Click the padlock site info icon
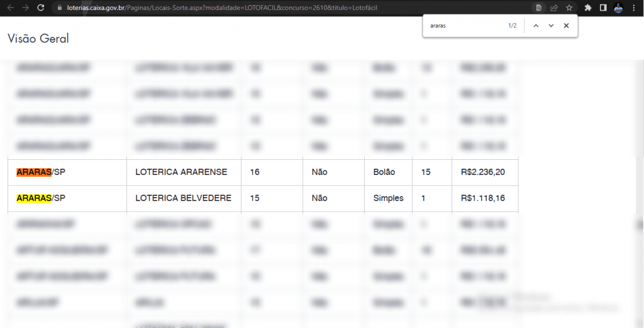644x328 pixels. pyautogui.click(x=60, y=8)
